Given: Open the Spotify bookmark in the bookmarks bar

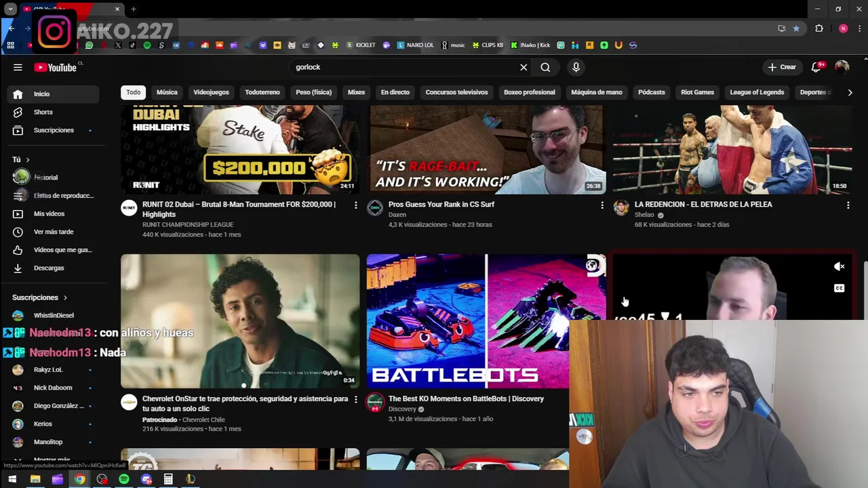Looking at the screenshot, I should coord(147,45).
